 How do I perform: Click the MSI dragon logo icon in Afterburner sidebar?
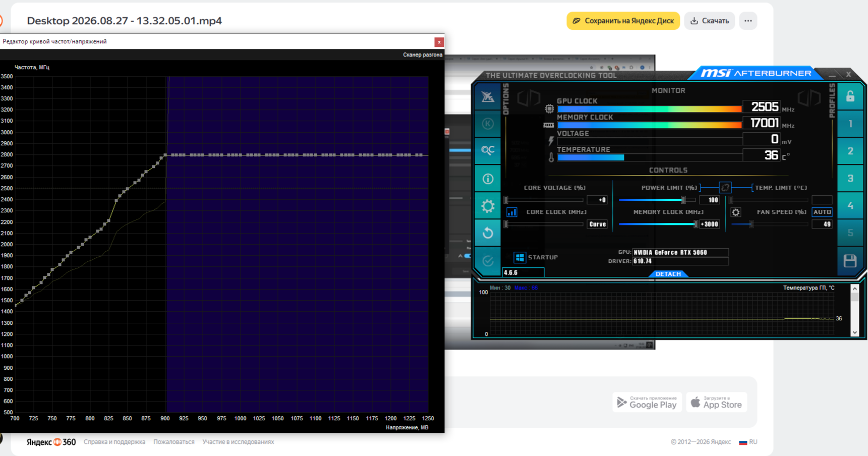click(x=488, y=96)
